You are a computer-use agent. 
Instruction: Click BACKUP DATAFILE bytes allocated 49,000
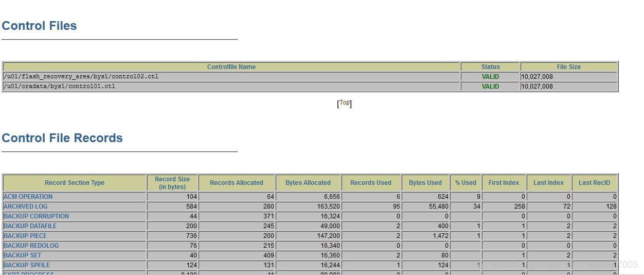pos(329,226)
